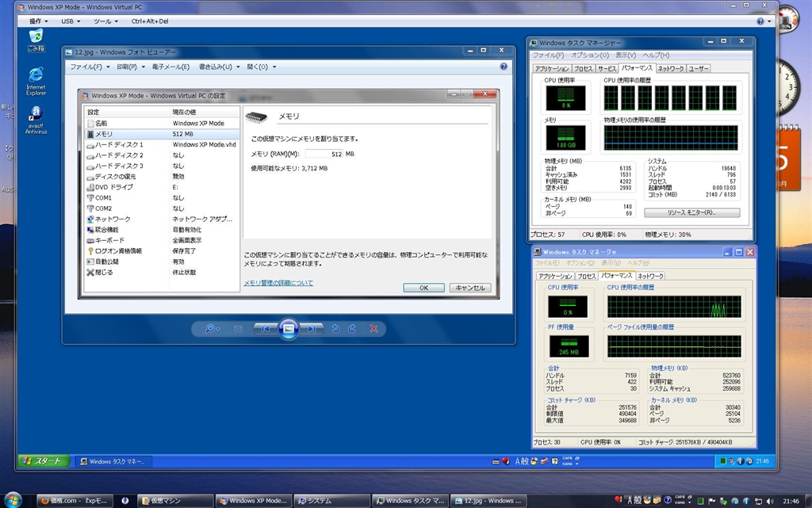Screen dimensions: 812x508
Task: Open the ファイル(F) dropdown in Photo Viewer
Action: pos(90,67)
